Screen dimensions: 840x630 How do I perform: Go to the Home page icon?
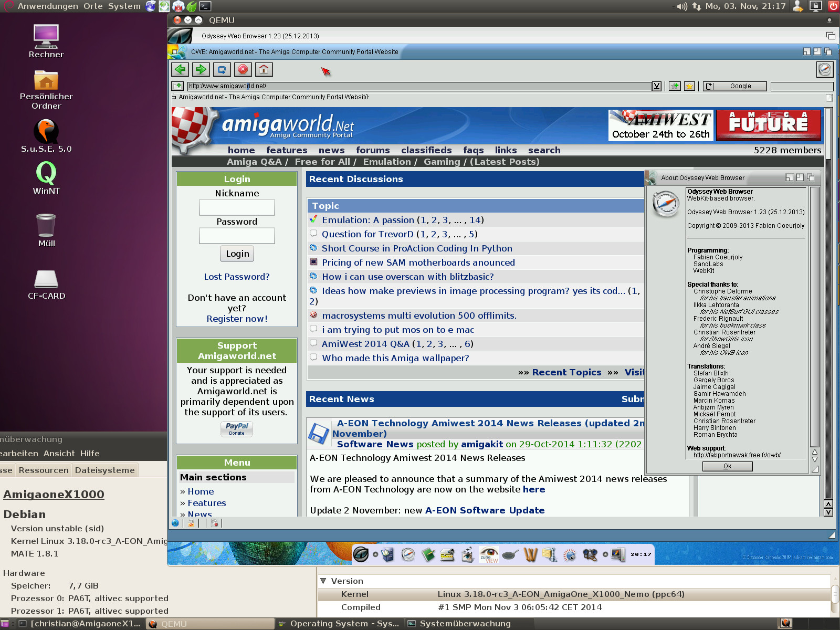[264, 69]
